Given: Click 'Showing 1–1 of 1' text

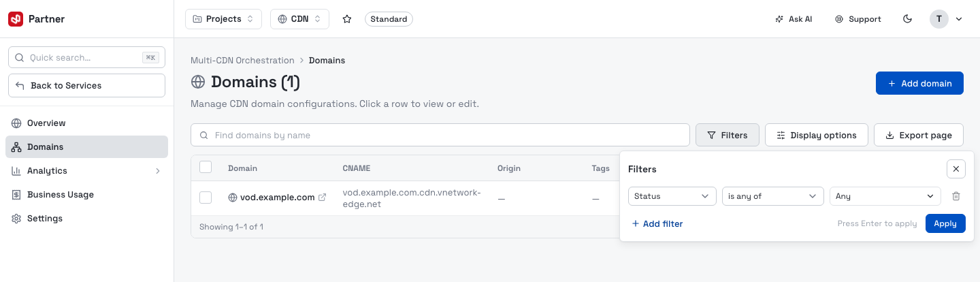Looking at the screenshot, I should (231, 227).
